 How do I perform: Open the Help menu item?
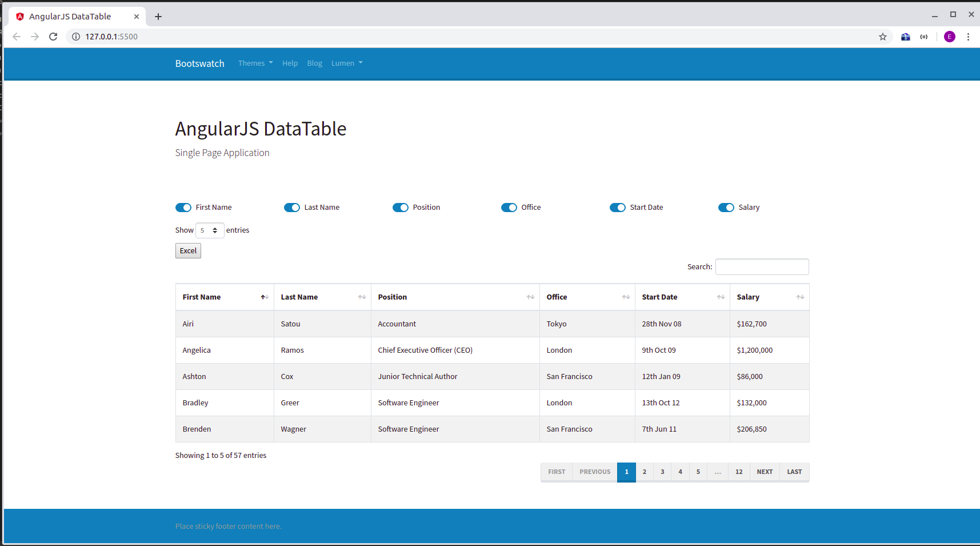click(290, 63)
